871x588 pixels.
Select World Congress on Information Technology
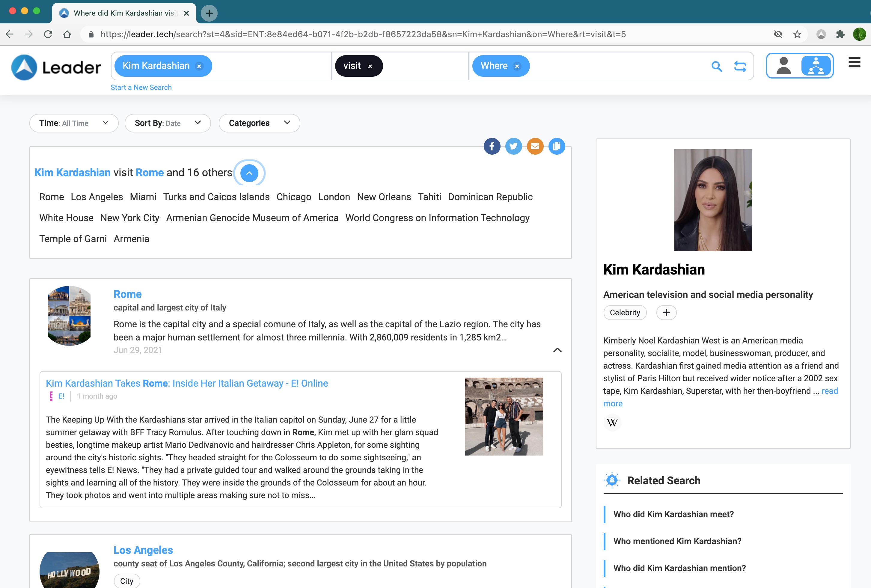(x=437, y=218)
